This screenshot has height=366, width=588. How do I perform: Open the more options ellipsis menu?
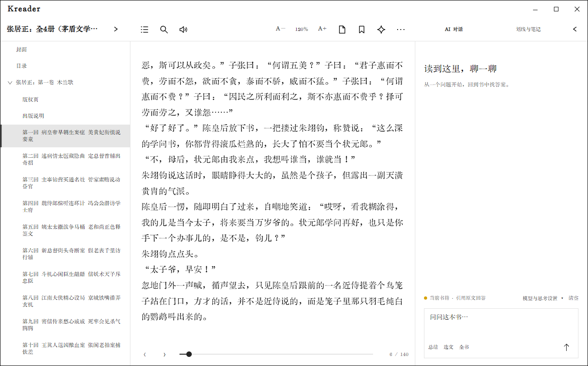[400, 30]
